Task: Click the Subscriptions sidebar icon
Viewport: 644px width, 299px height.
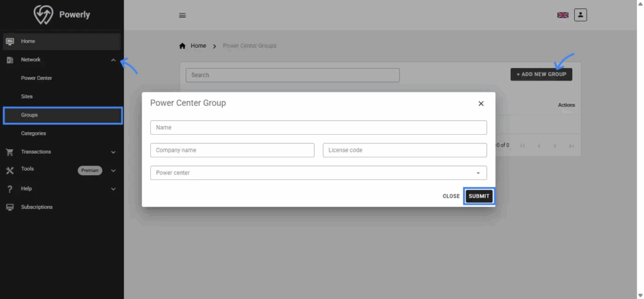Action: [x=9, y=207]
